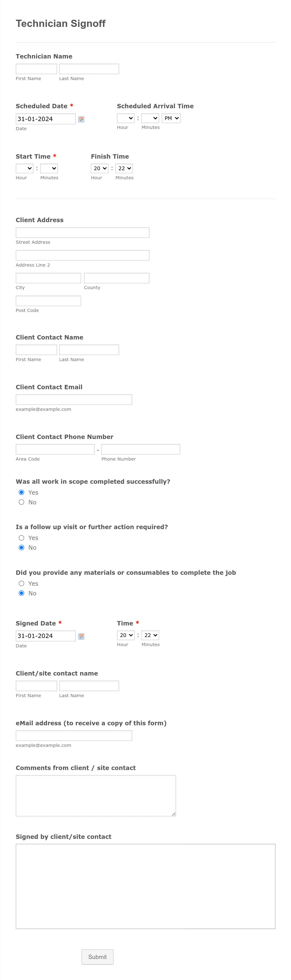The width and height of the screenshot is (291, 980).
Task: Select Yes for work completed successfully
Action: click(21, 492)
